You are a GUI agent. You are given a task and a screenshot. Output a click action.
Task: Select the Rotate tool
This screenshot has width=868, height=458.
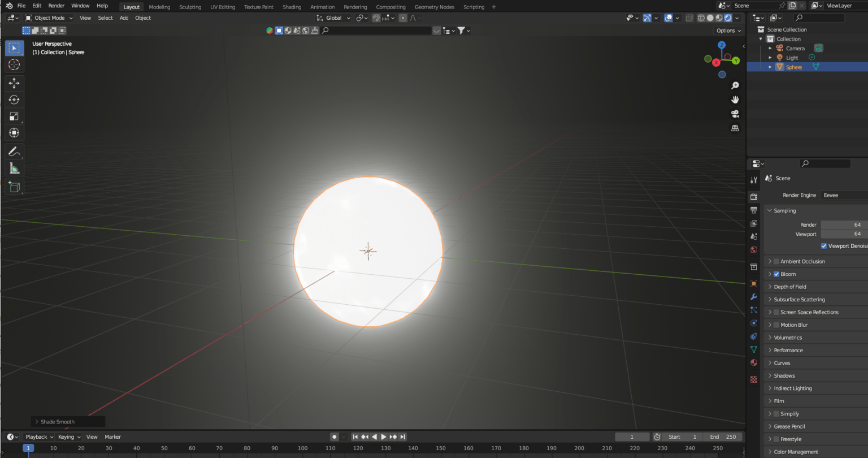pos(14,100)
